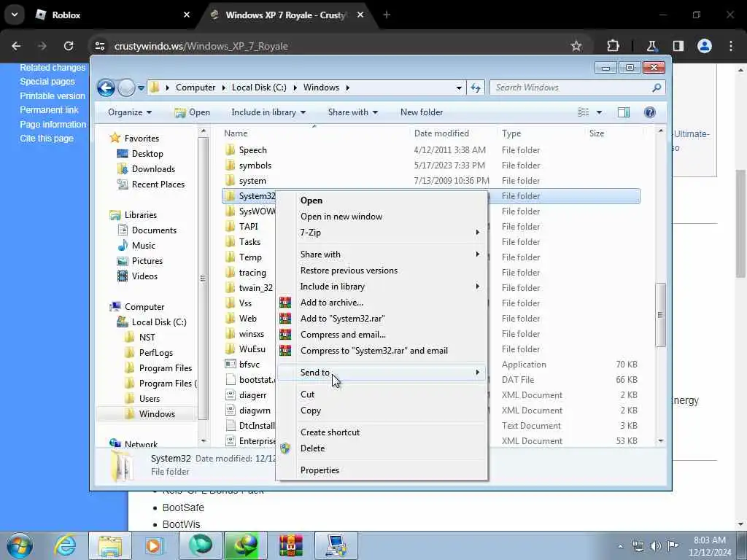Click WinRAR icon beside Compress and email
The image size is (747, 560).
(x=285, y=334)
